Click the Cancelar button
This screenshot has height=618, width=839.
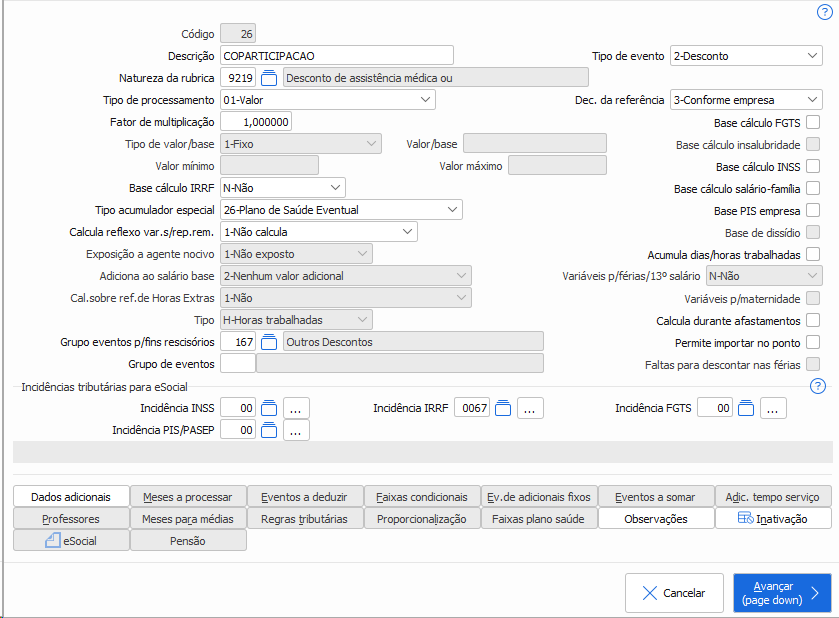674,593
